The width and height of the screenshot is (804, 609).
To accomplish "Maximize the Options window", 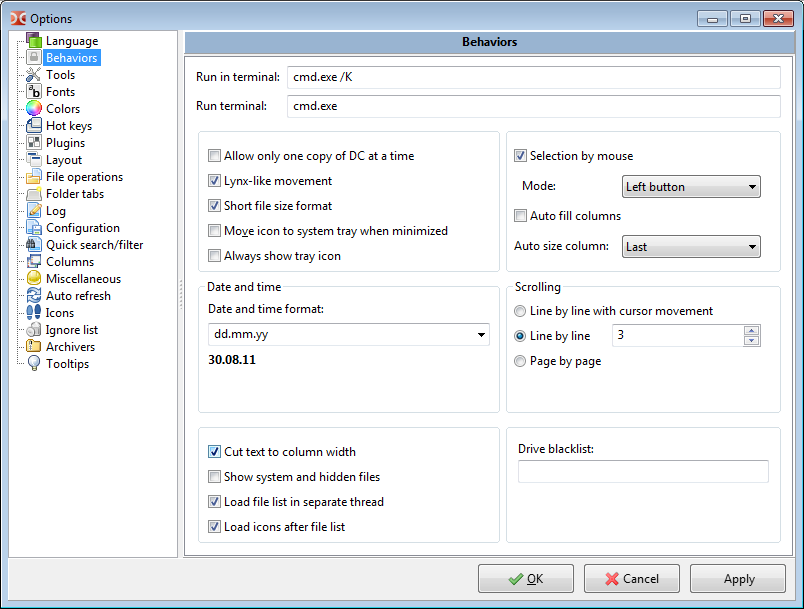I will pyautogui.click(x=745, y=18).
